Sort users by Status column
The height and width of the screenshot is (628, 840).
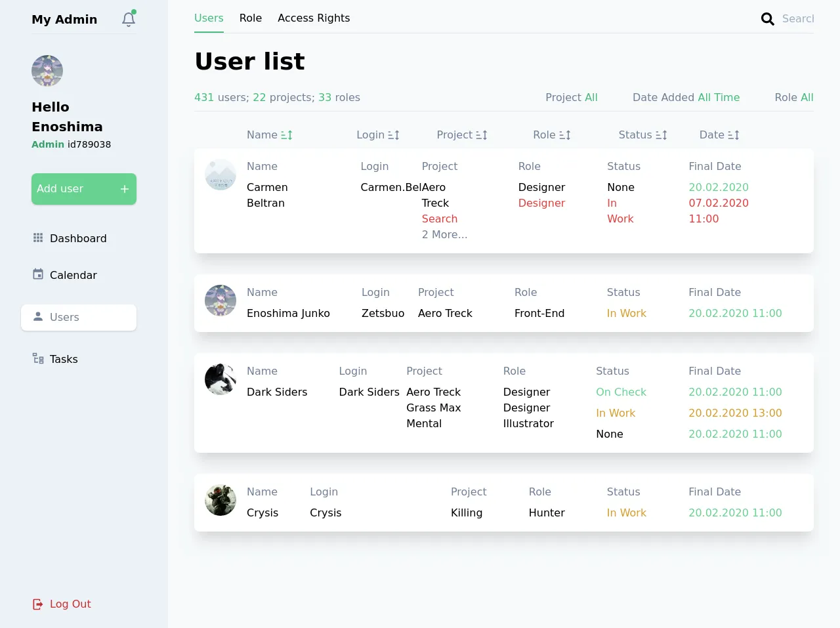tap(661, 135)
